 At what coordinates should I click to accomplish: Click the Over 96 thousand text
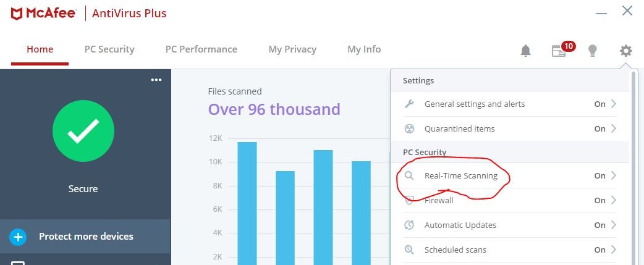pos(274,109)
